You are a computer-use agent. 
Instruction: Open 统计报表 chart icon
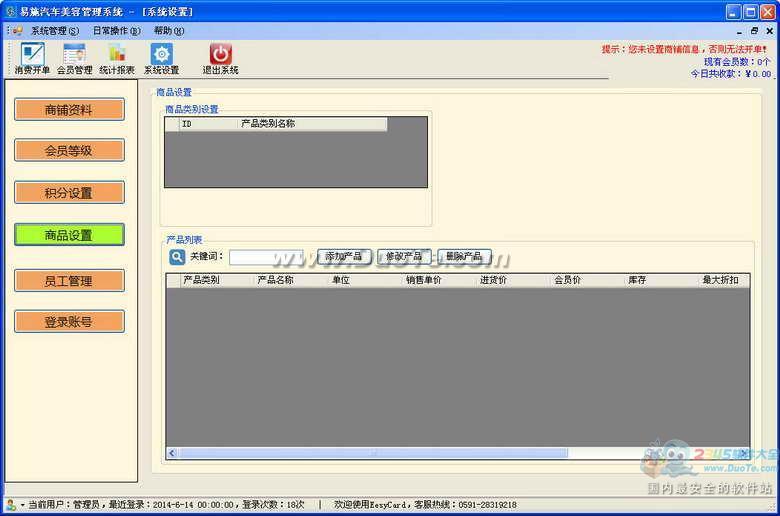(117, 54)
